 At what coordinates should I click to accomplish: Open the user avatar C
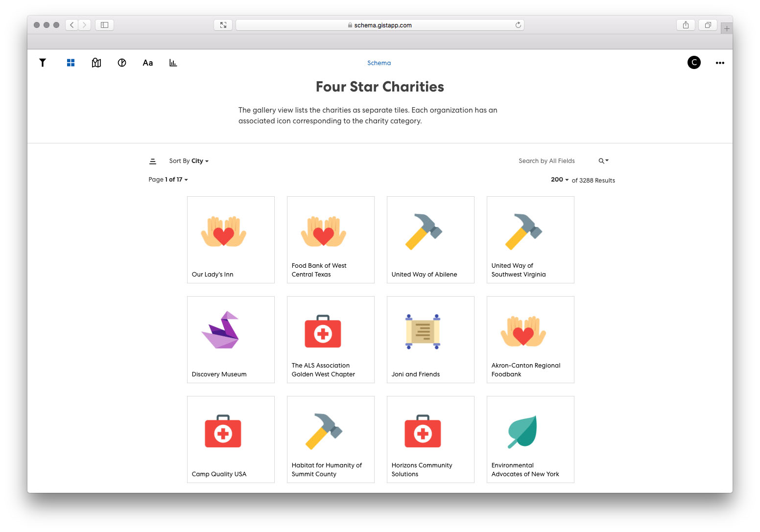click(x=694, y=63)
